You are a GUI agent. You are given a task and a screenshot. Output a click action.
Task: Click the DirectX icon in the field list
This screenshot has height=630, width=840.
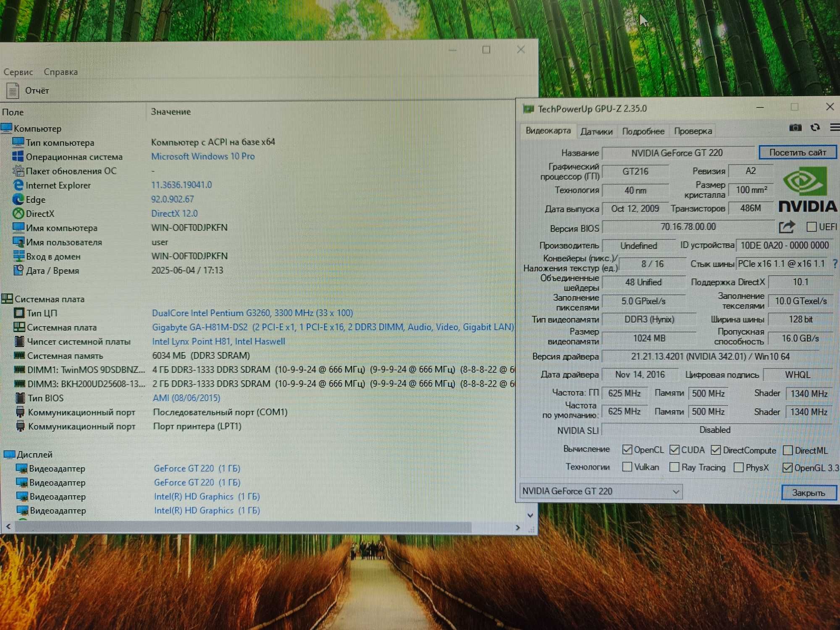18,214
